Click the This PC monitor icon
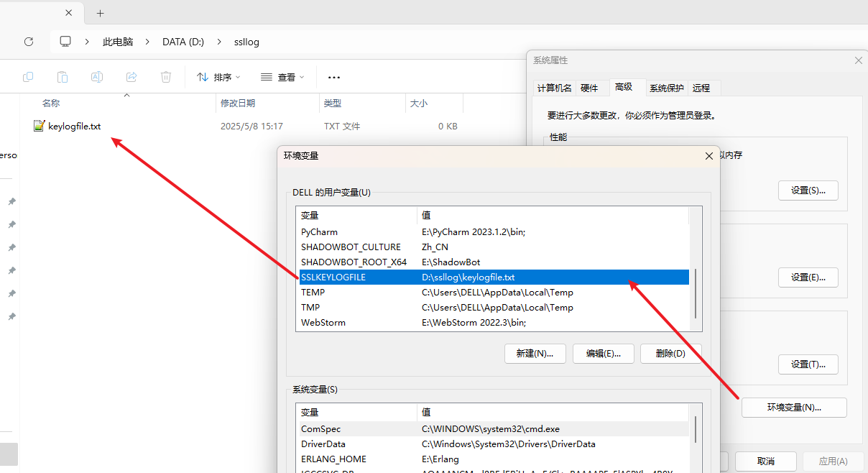This screenshot has height=473, width=868. pyautogui.click(x=66, y=42)
